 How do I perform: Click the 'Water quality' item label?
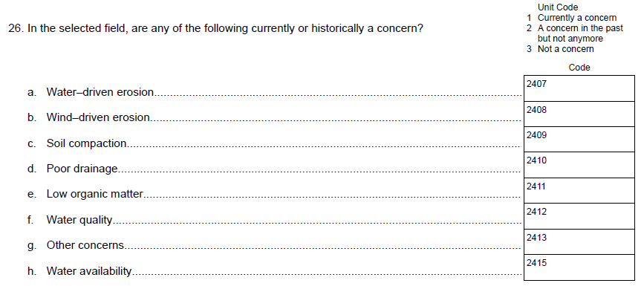click(79, 220)
